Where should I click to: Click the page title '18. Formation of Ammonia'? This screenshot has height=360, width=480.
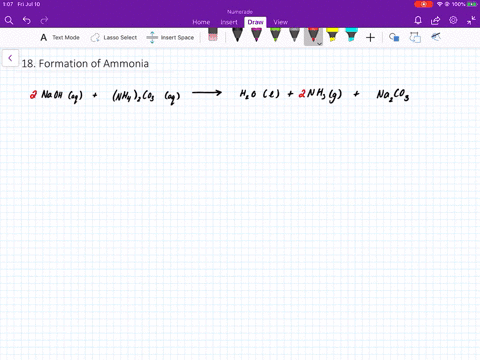point(85,64)
